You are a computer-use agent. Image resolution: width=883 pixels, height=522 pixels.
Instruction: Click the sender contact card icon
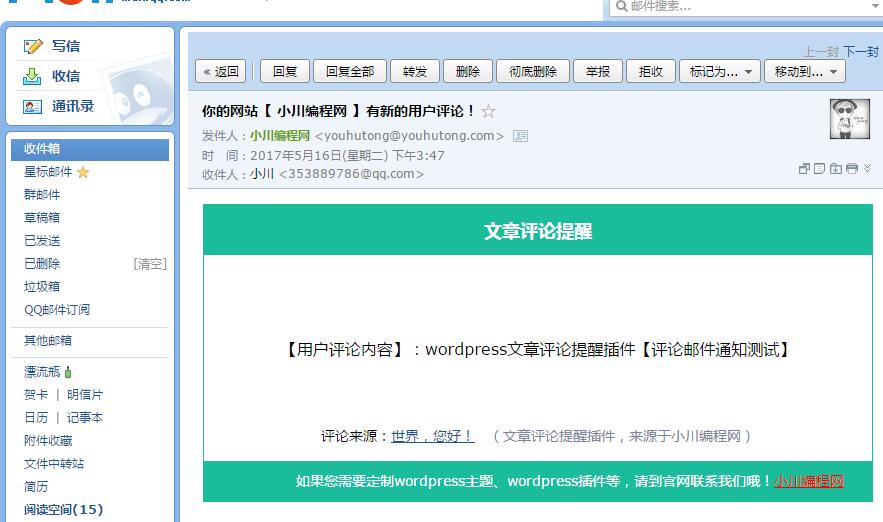click(520, 136)
